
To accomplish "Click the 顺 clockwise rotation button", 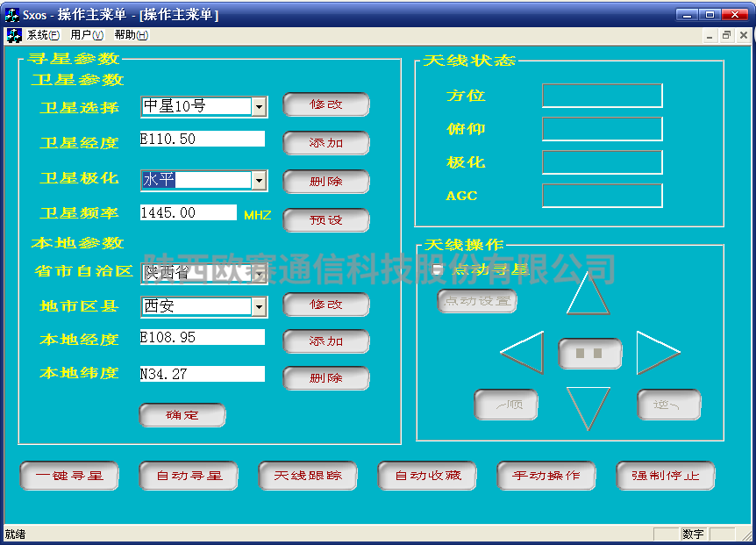I will pyautogui.click(x=506, y=405).
